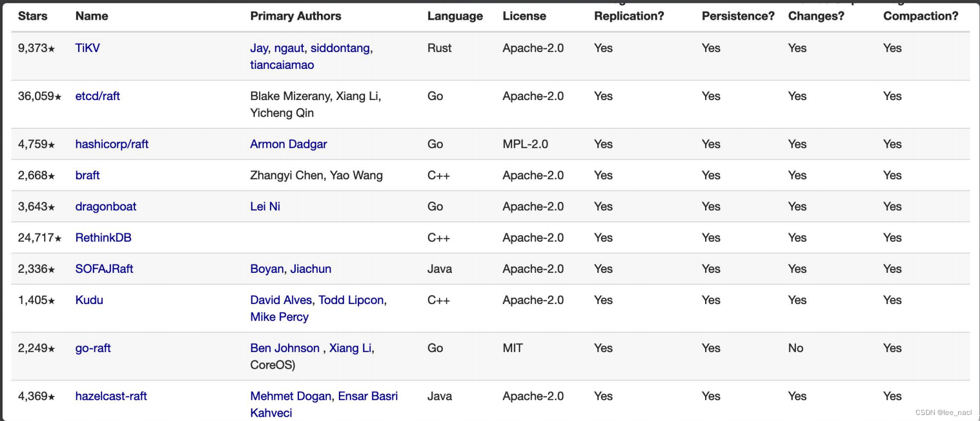Click author link Jay
This screenshot has width=980, height=421.
pyautogui.click(x=259, y=48)
